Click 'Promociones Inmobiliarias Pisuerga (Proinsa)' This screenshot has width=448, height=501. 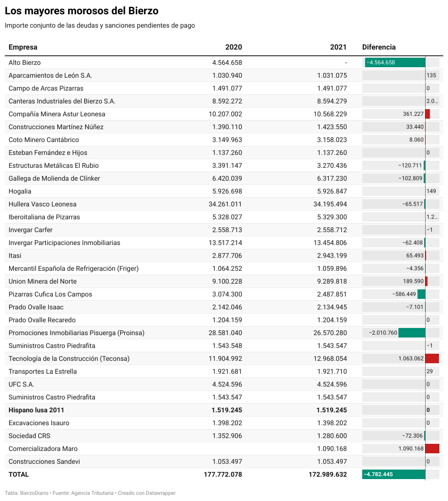(x=76, y=333)
